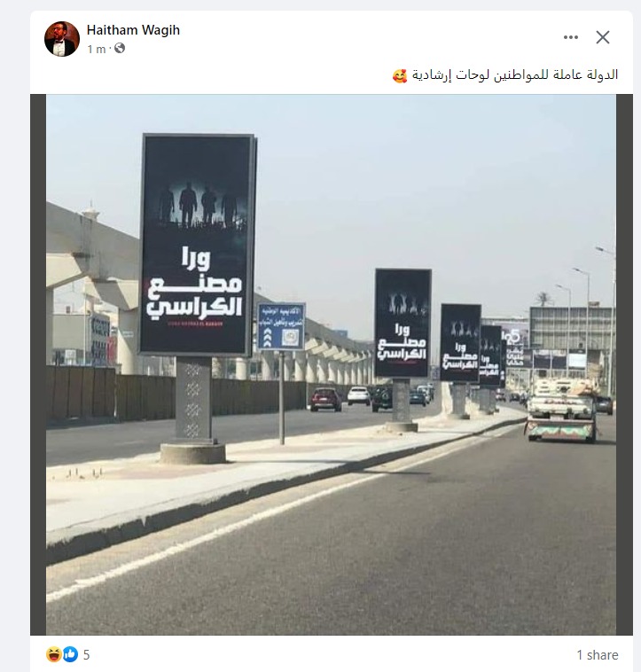This screenshot has width=641, height=672.
Task: Open the three-dots post options menu
Action: [571, 38]
